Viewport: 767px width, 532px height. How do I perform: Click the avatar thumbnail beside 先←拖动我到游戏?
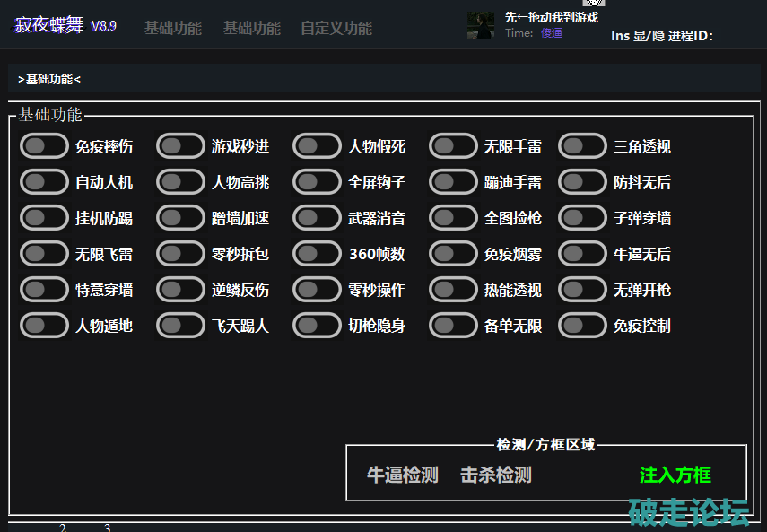480,25
